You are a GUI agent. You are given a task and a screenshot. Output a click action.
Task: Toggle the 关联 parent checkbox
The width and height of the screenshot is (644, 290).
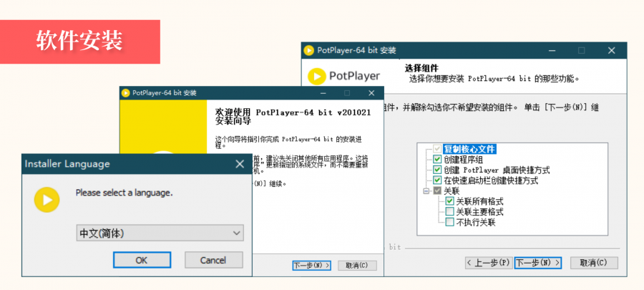tap(438, 191)
